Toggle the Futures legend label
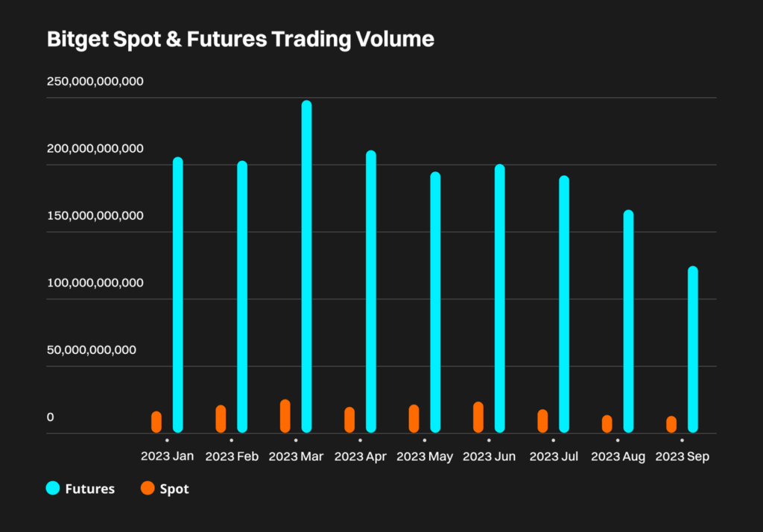The width and height of the screenshot is (763, 532). tap(90, 489)
